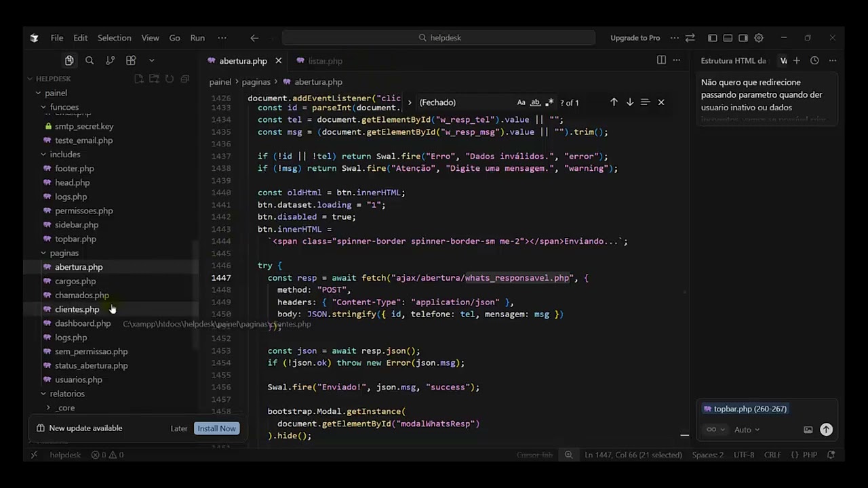
Task: Create a new file in HELPDESK explorer
Action: 139,79
